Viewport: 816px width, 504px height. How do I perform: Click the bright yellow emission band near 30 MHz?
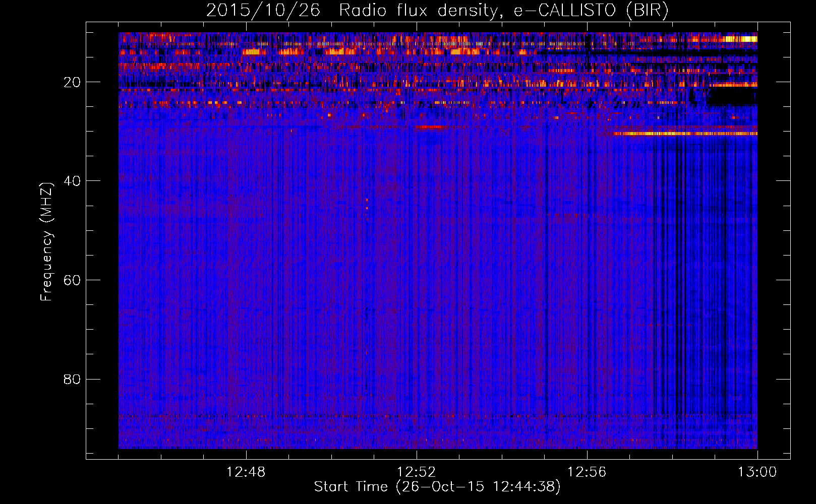(685, 134)
